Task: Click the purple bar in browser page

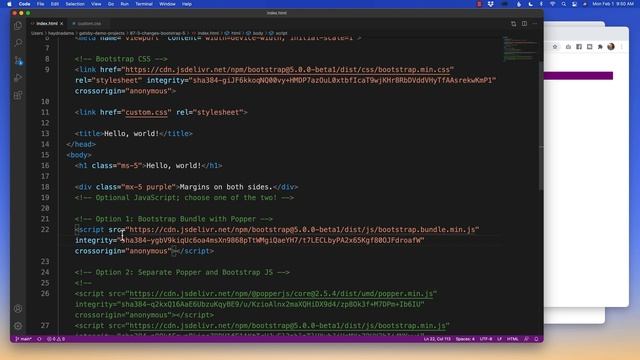Action: pyautogui.click(x=578, y=76)
